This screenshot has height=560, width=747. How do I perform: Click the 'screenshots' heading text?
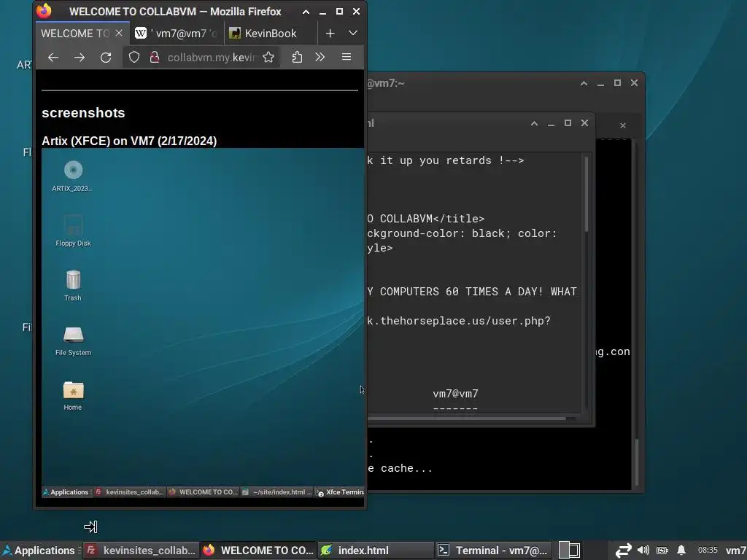tap(83, 113)
